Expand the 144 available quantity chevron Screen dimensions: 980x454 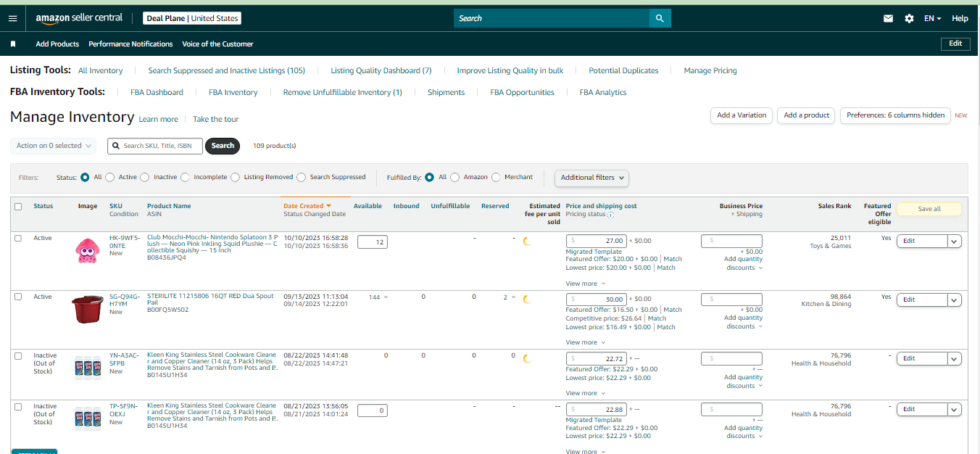pyautogui.click(x=386, y=297)
